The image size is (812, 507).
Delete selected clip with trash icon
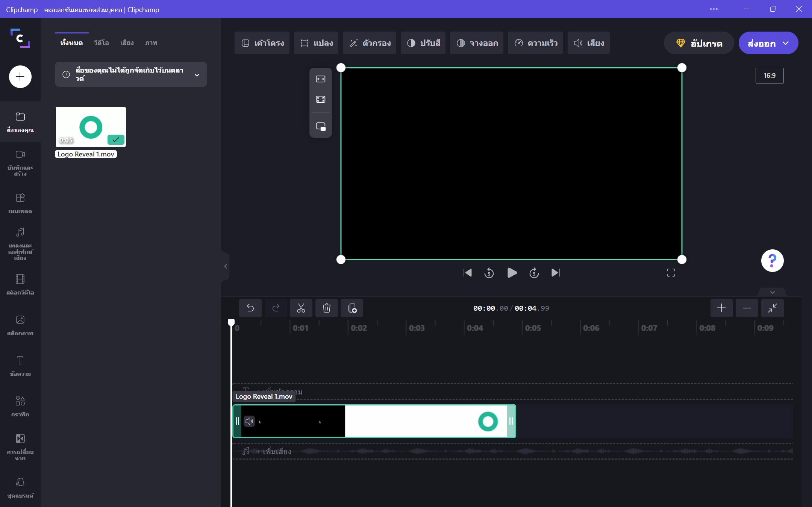pyautogui.click(x=326, y=308)
